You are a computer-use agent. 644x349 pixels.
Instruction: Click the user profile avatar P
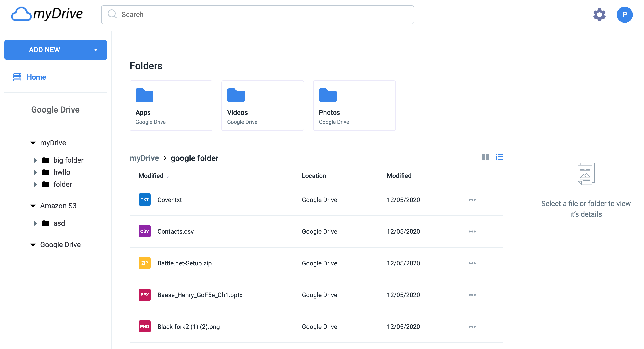(624, 15)
